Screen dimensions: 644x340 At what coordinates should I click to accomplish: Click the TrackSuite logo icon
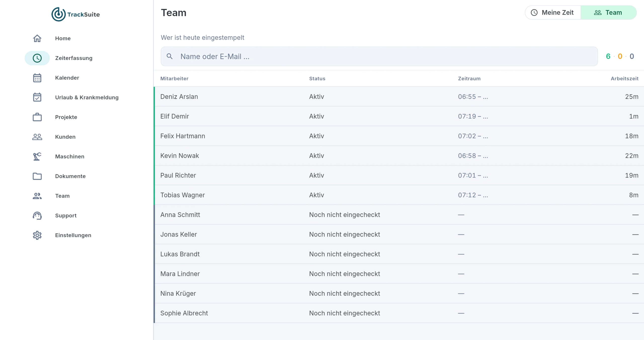pos(58,14)
